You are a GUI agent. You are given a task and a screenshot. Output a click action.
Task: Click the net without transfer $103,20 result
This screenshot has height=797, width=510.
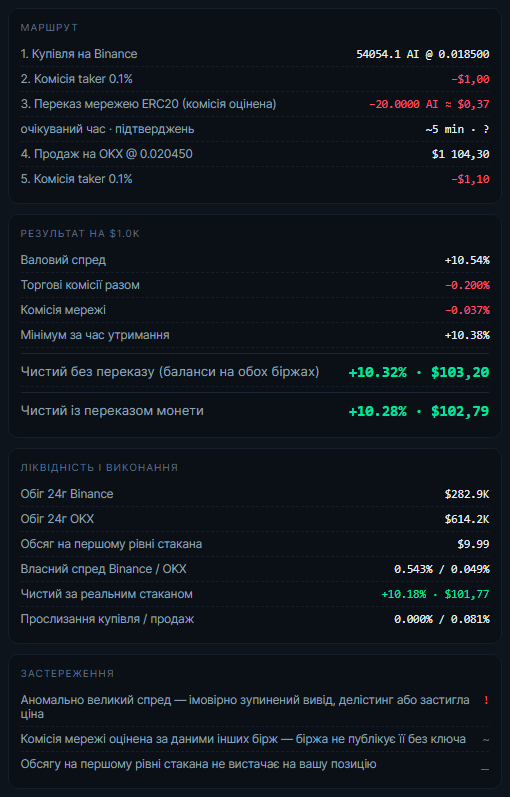pos(460,373)
